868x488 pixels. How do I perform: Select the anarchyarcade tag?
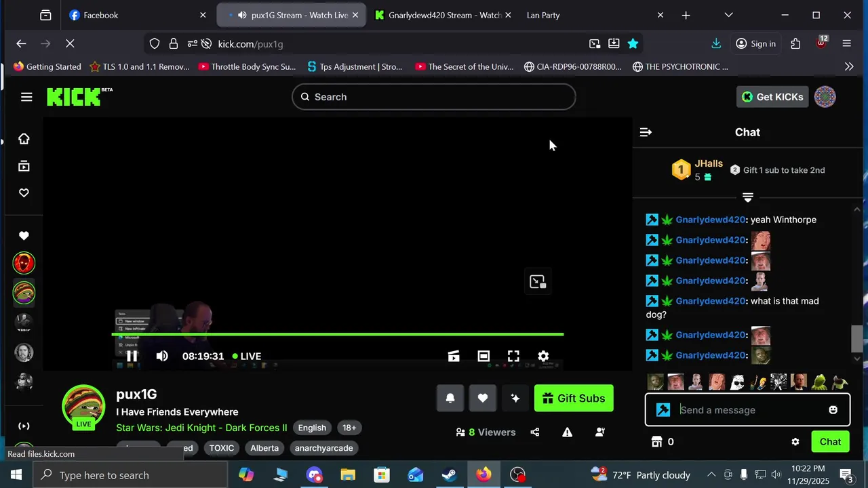pos(324,448)
